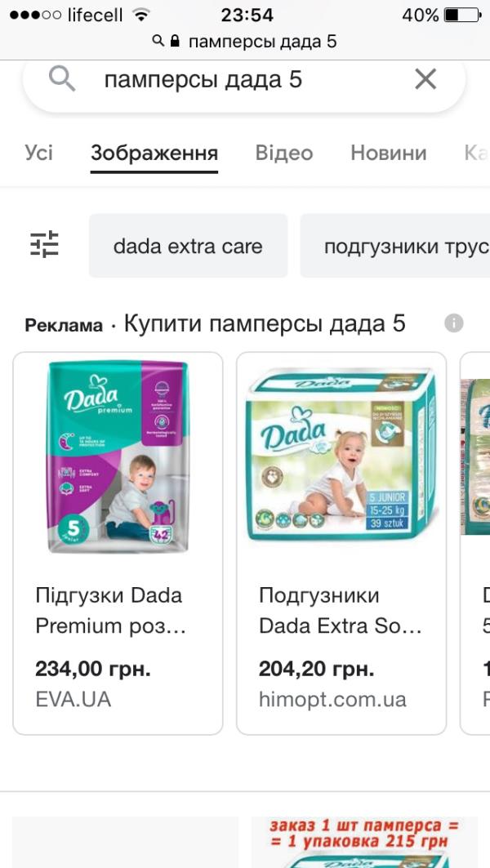
Task: Open the Новини tab
Action: coord(388,153)
